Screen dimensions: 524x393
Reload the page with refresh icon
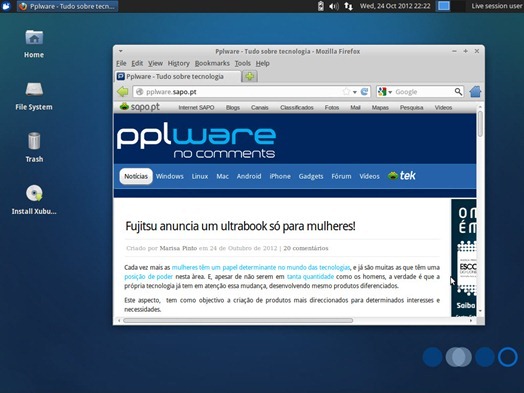point(364,92)
